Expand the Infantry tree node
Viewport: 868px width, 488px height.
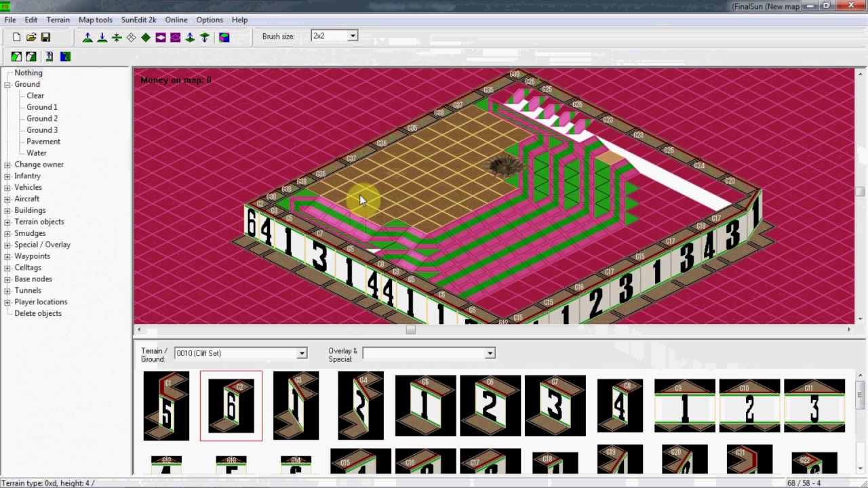pos(7,176)
